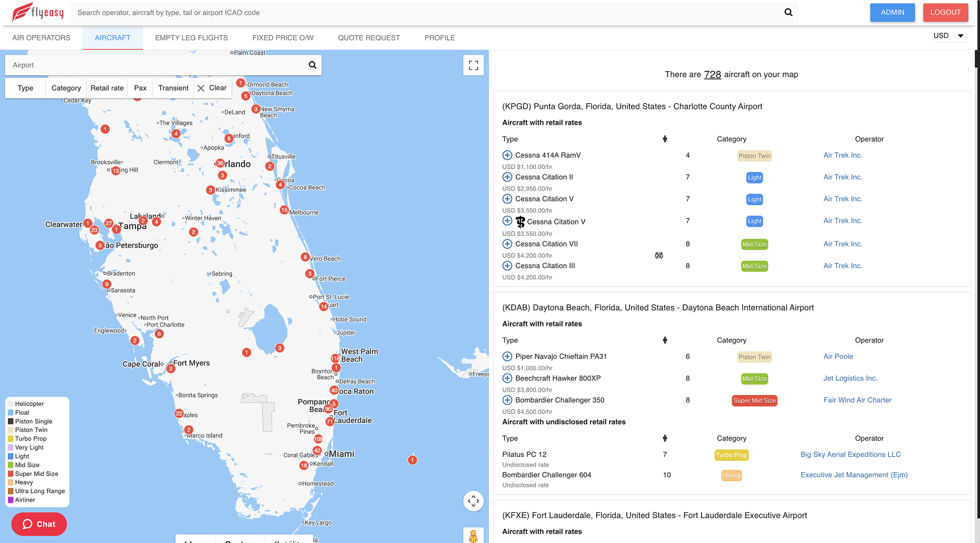
Task: Click the KDAB Daytona Beach airport heading
Action: [x=658, y=308]
